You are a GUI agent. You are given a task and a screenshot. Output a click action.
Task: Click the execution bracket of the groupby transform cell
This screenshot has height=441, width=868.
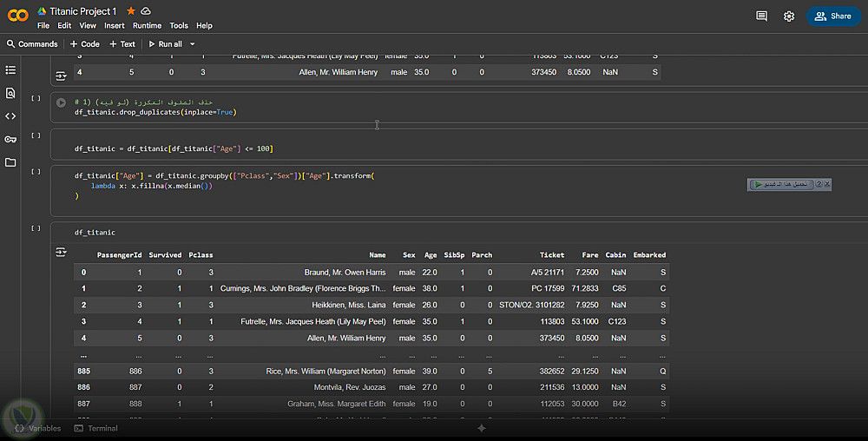36,172
